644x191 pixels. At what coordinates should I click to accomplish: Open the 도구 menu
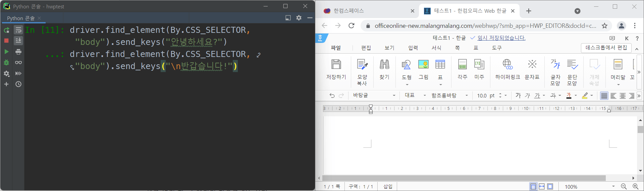(x=497, y=48)
